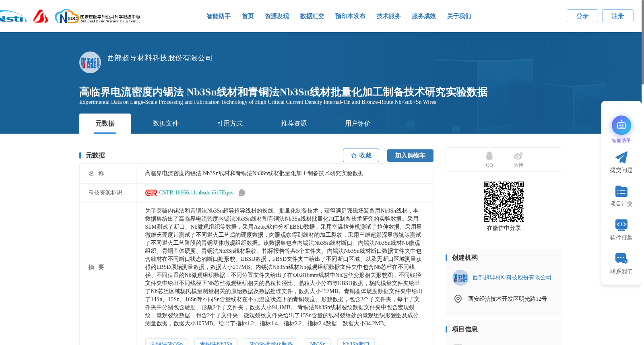Open the 数据汇交 navigation item
644x345 pixels.
click(x=312, y=16)
